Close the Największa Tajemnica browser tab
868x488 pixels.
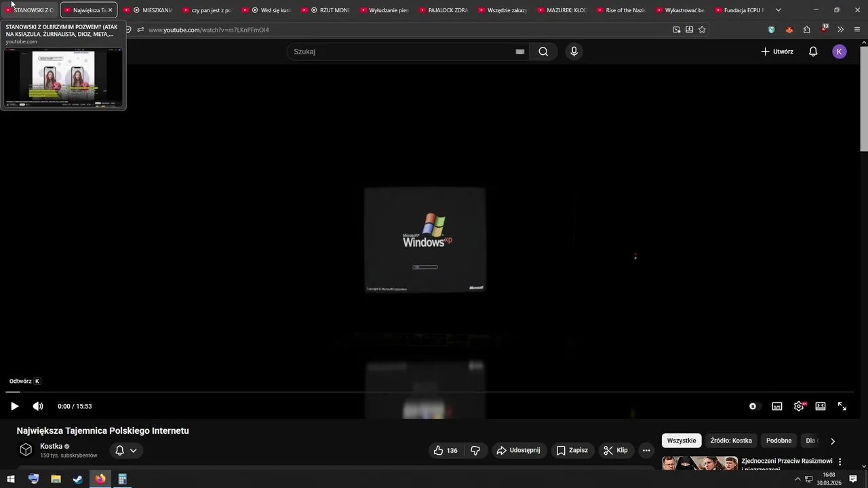pyautogui.click(x=110, y=10)
